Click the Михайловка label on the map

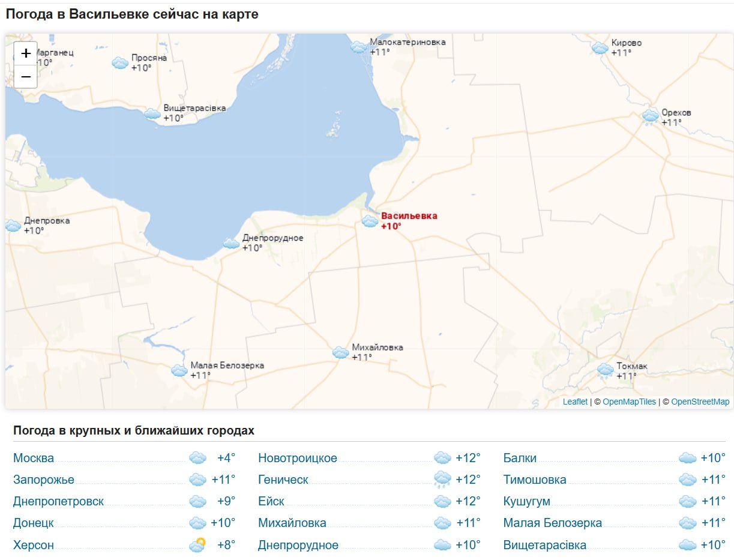click(377, 347)
